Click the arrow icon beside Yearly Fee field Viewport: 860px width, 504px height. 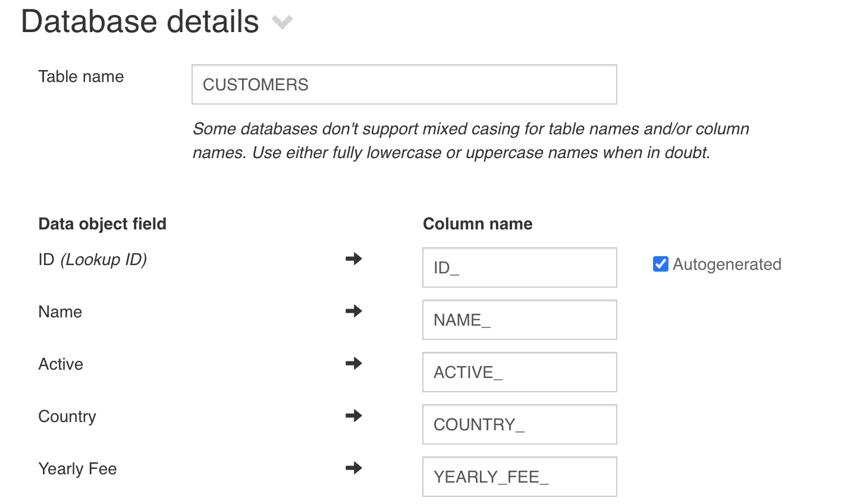354,468
